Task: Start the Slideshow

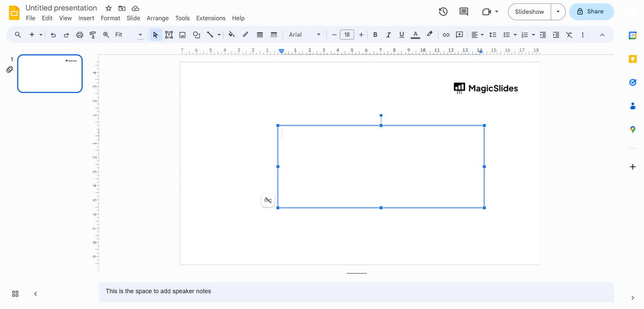Action: click(x=529, y=12)
